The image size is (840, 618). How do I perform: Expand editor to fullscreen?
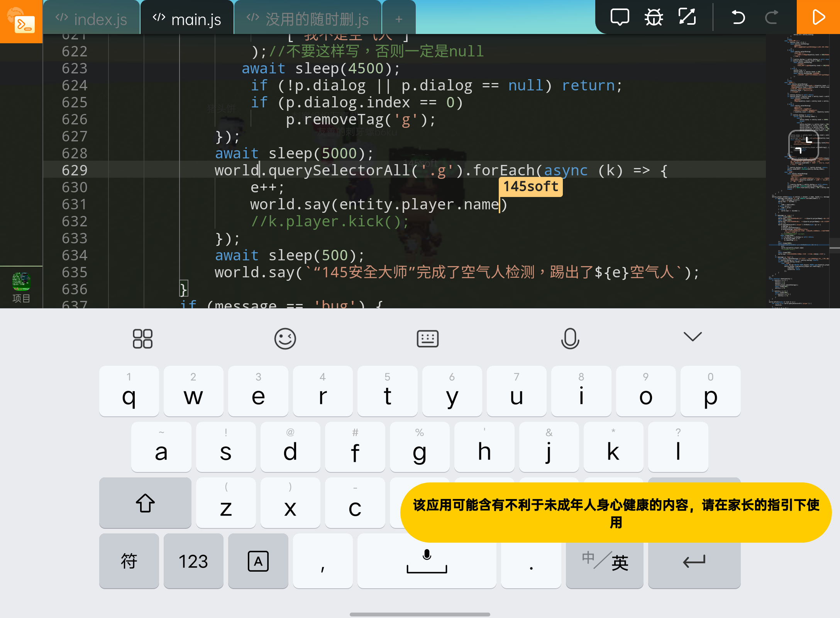[687, 17]
